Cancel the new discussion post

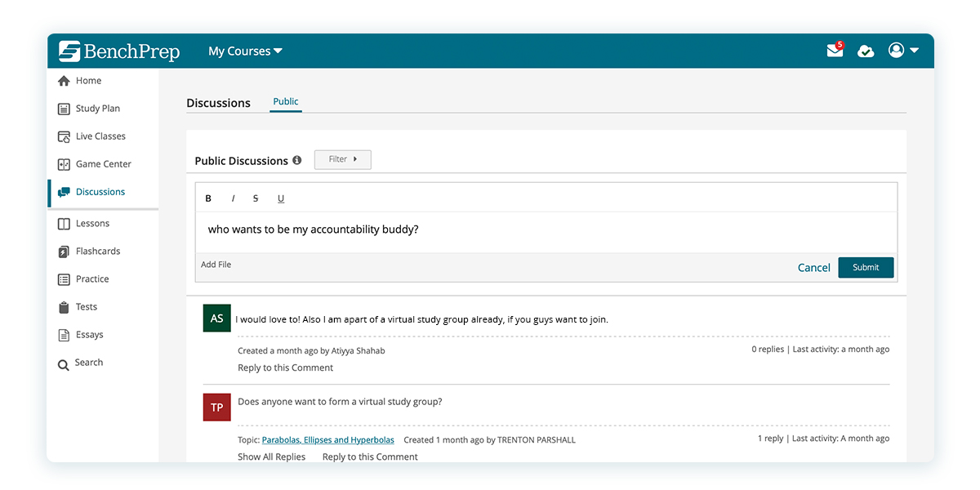(813, 268)
